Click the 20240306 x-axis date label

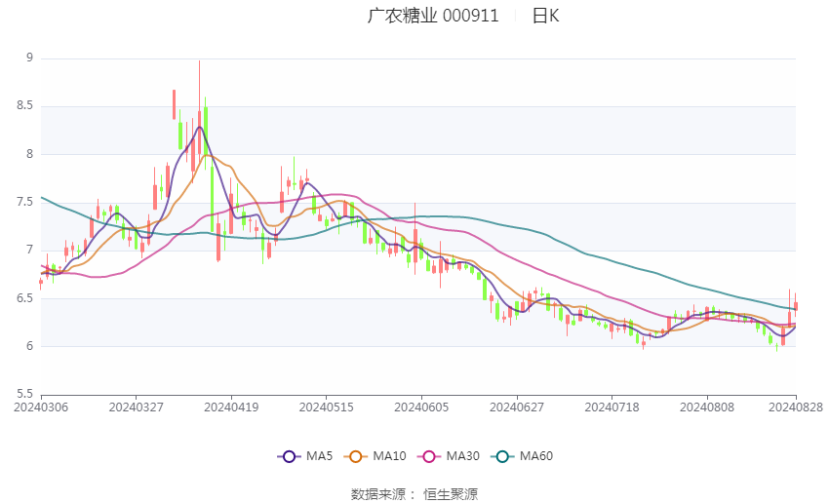click(x=41, y=407)
